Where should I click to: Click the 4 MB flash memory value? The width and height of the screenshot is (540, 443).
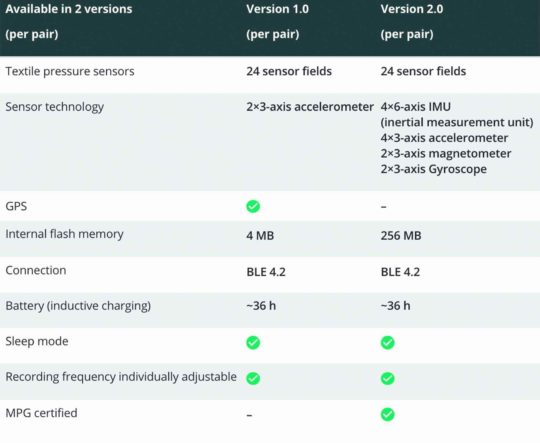pyautogui.click(x=260, y=236)
